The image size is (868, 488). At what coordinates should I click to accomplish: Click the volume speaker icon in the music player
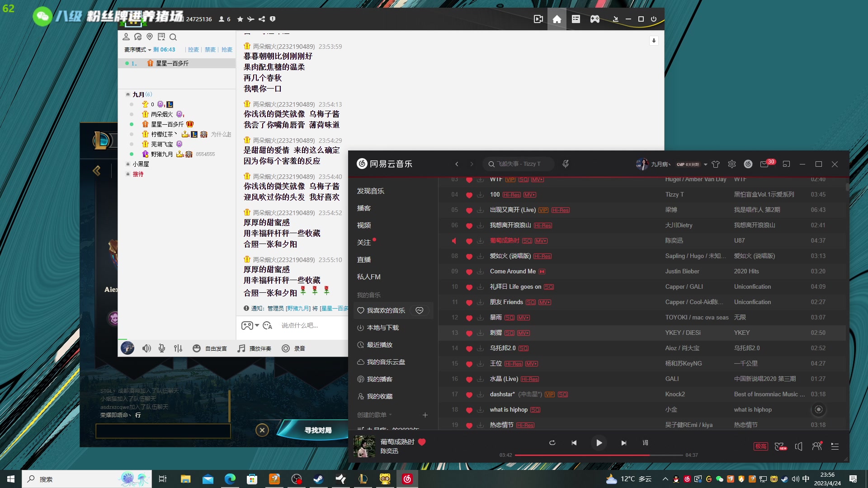798,446
